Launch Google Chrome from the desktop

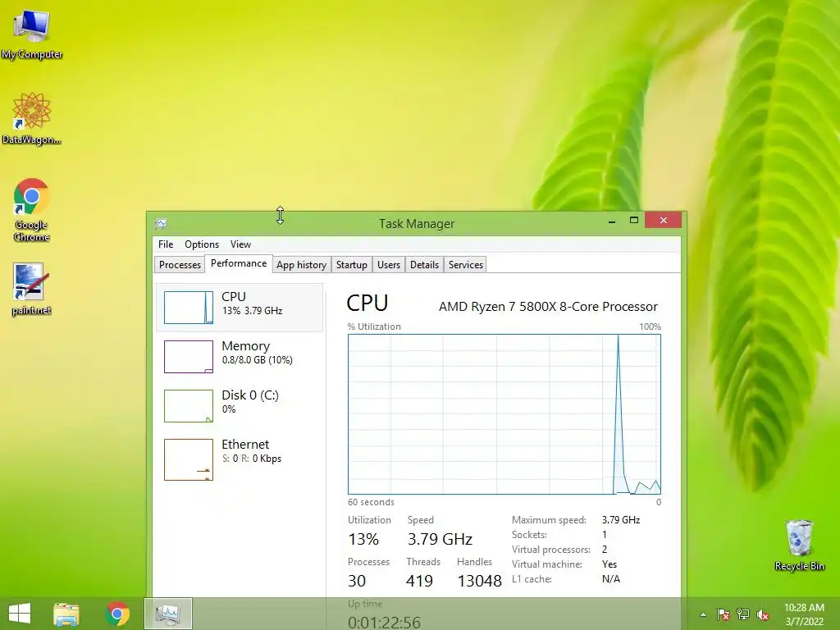(32, 209)
